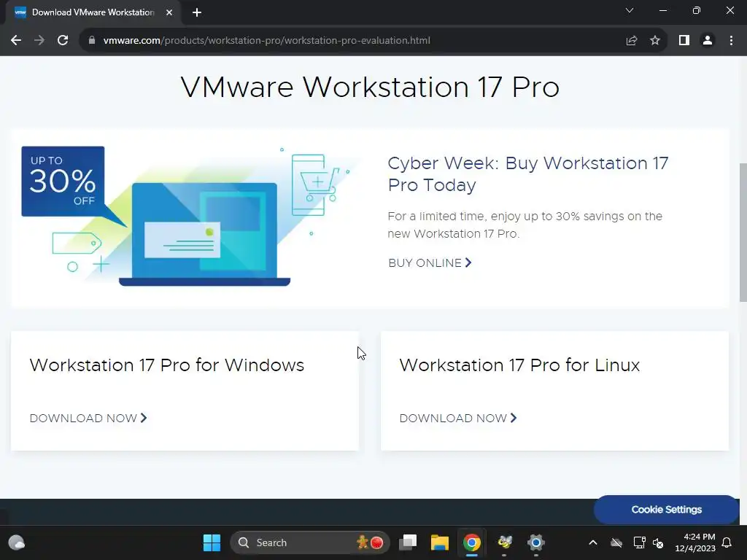Viewport: 747px width, 560px height.
Task: Open the Windows Start menu
Action: (x=212, y=542)
